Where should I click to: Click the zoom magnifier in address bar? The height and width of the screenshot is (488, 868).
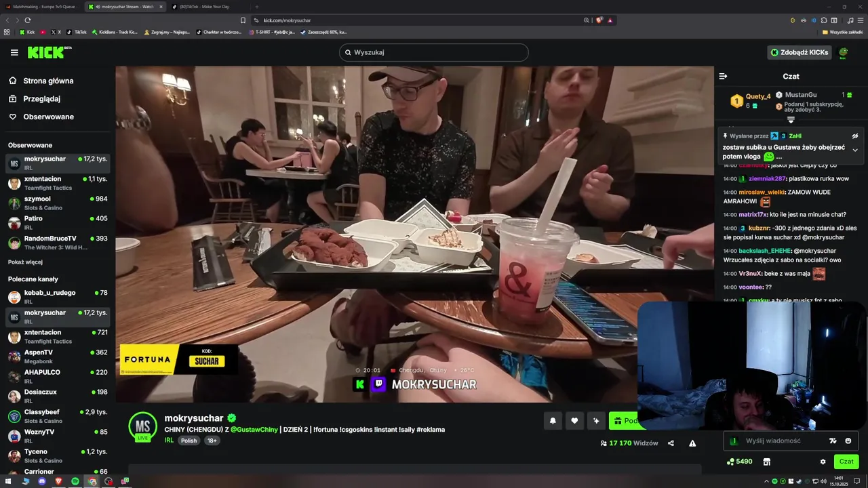tap(587, 20)
